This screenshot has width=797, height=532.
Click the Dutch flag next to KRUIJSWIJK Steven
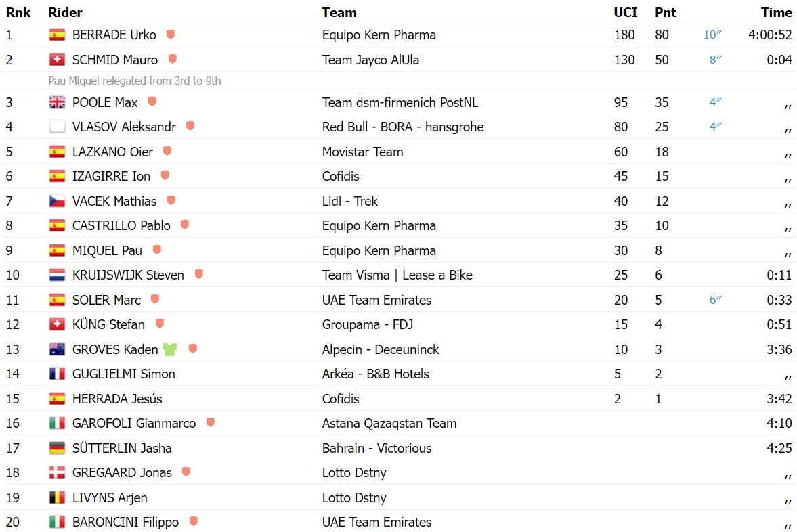pyautogui.click(x=57, y=275)
